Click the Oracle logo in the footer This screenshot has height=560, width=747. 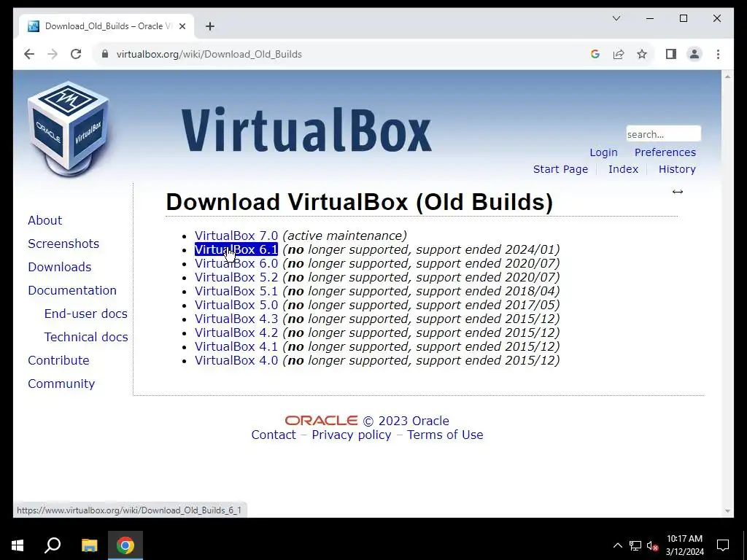[321, 421]
